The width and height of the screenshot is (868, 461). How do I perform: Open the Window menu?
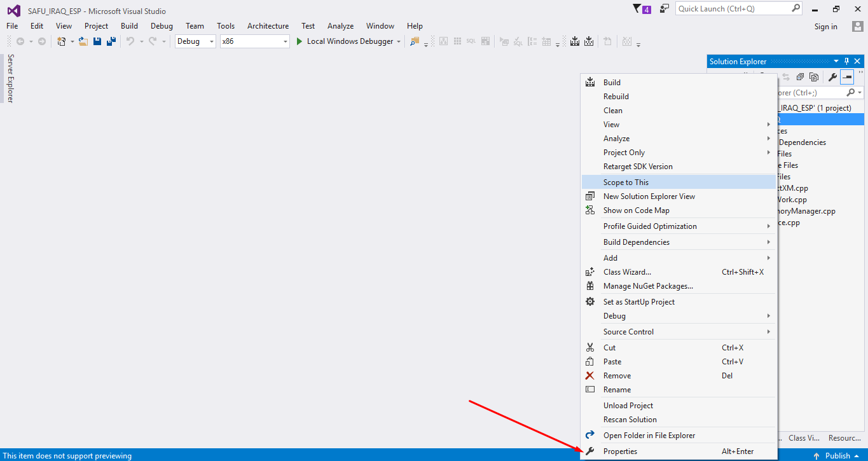380,26
